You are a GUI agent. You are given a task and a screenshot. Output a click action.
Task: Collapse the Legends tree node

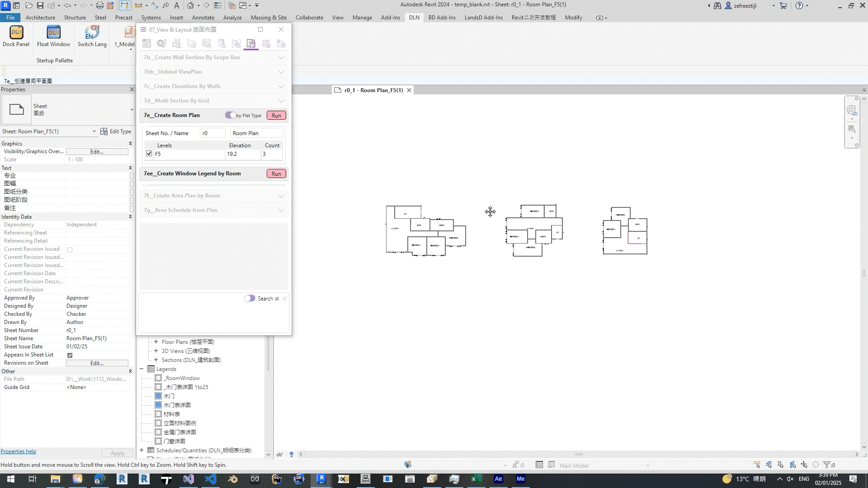coord(142,369)
